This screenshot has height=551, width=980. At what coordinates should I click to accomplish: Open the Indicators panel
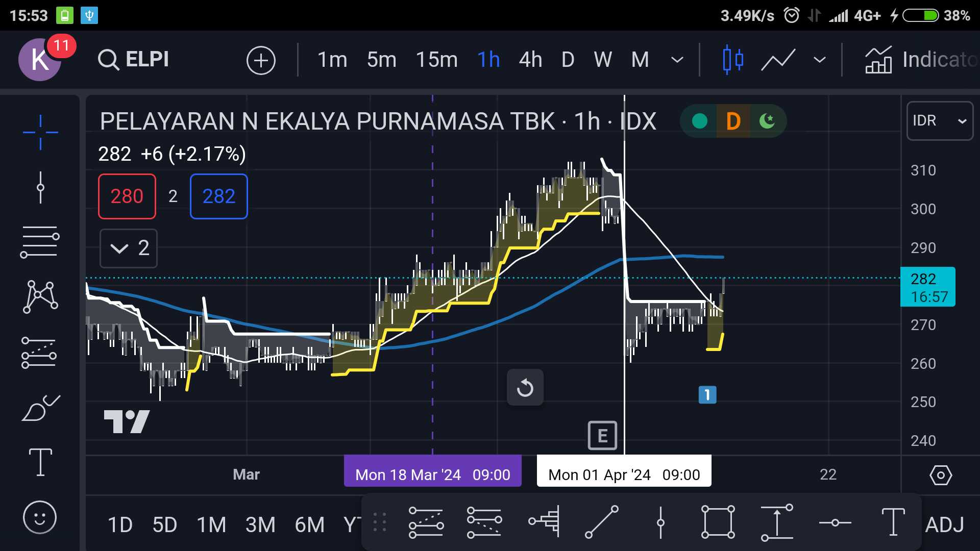(x=919, y=59)
